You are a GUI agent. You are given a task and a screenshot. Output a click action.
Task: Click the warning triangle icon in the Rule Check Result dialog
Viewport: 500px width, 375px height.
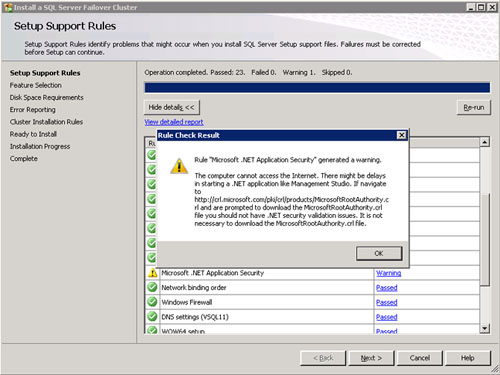point(179,166)
